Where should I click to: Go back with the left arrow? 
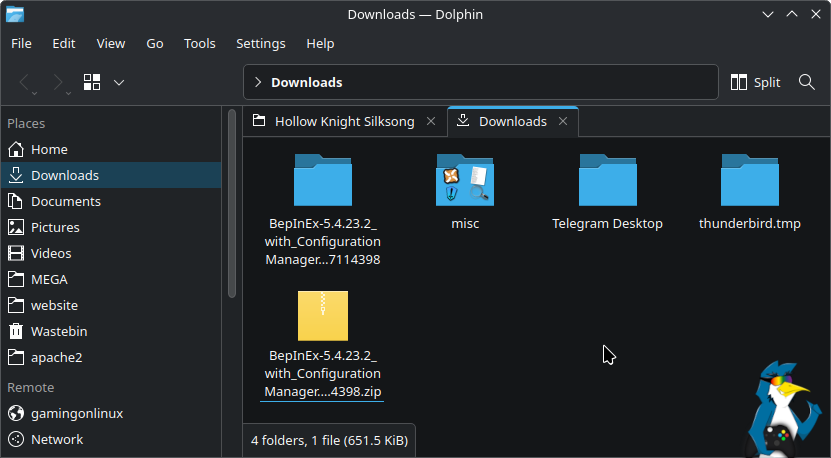tap(26, 82)
